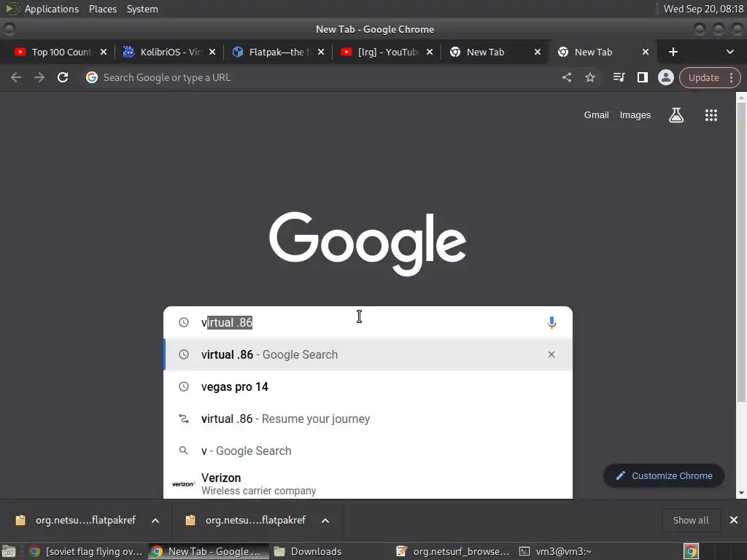Click the show desktop icon in bottom panel

point(9,551)
